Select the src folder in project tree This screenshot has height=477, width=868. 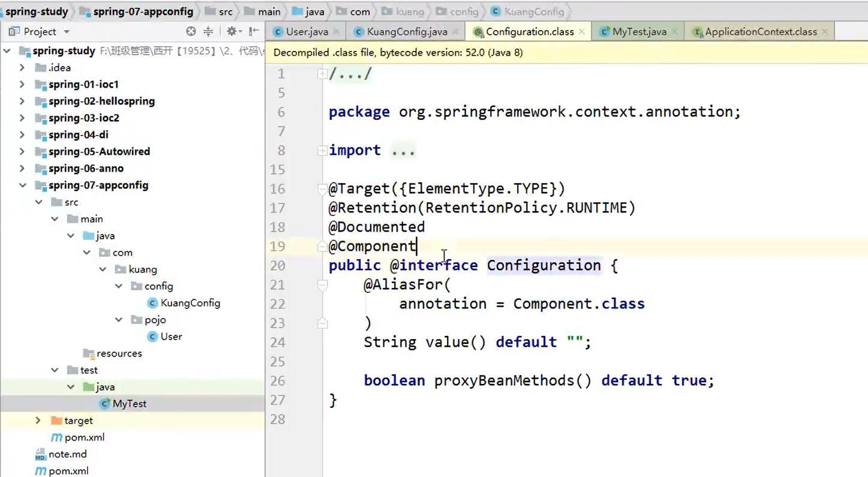(x=71, y=202)
